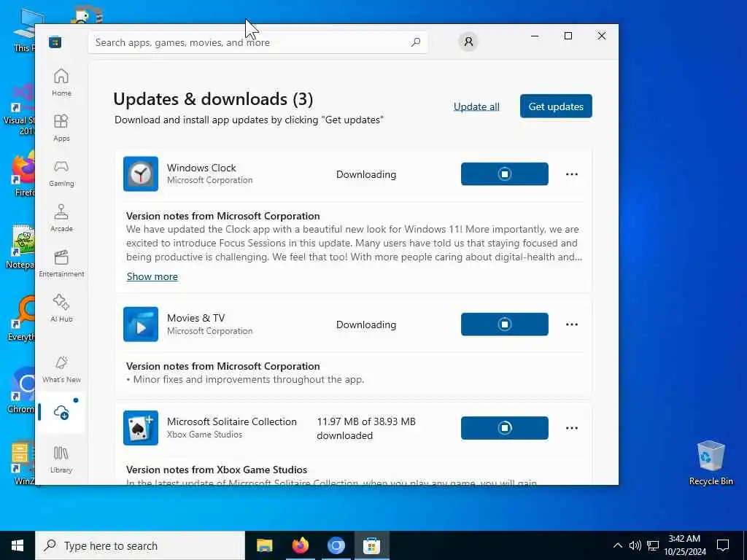Open the Apps section in sidebar
The width and height of the screenshot is (747, 560).
(x=61, y=128)
